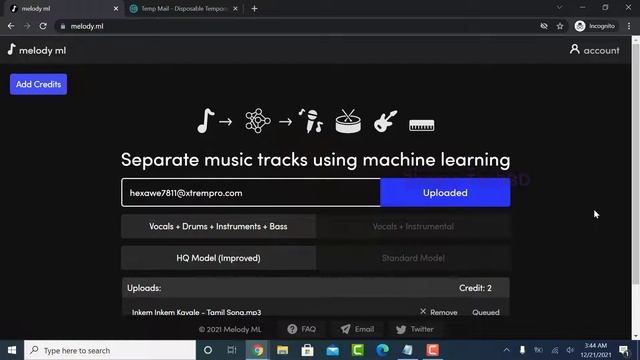
Task: Reload the melody.ml page
Action: tap(43, 26)
